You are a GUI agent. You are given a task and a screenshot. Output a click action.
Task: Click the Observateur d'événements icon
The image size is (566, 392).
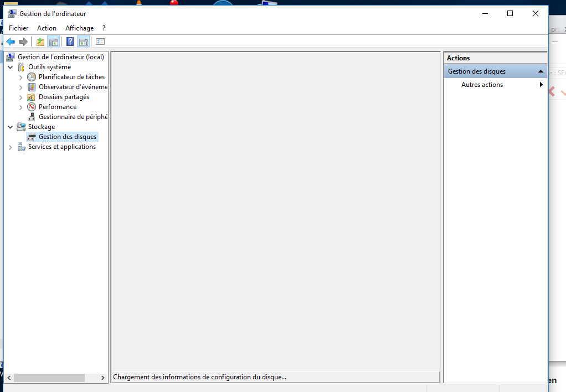click(x=32, y=87)
